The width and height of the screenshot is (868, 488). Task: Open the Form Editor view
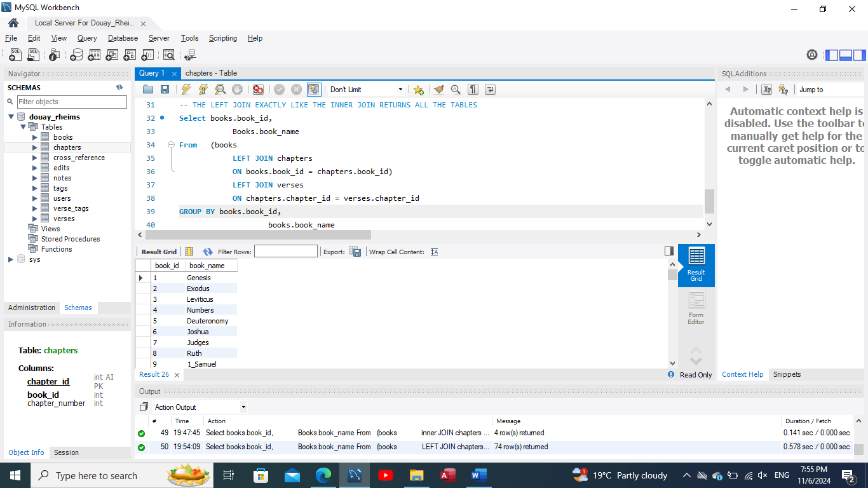click(696, 309)
